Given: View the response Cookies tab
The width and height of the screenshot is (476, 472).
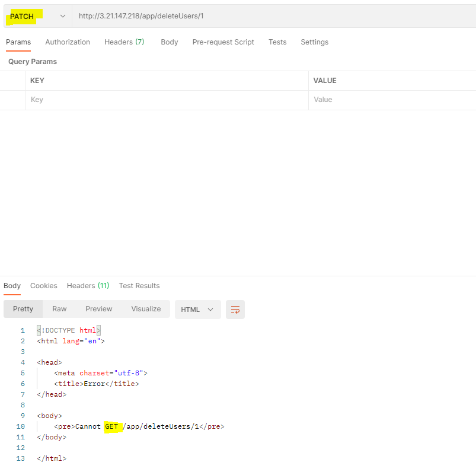Looking at the screenshot, I should (43, 285).
